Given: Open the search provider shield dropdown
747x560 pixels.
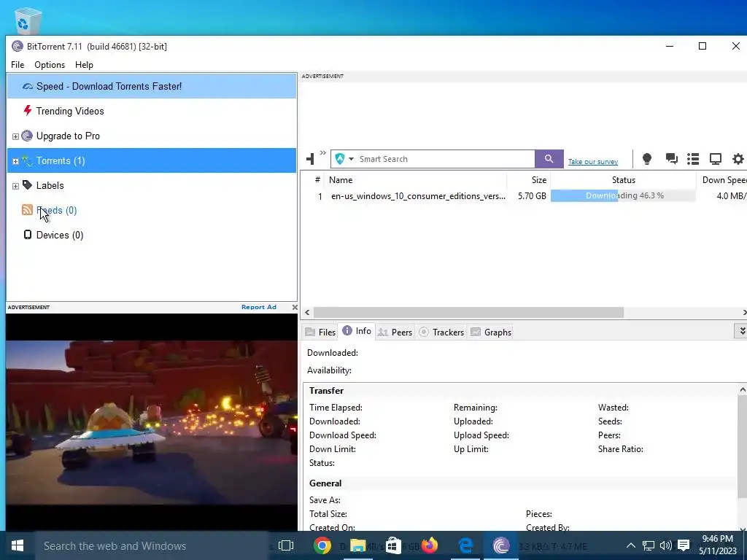Looking at the screenshot, I should pyautogui.click(x=344, y=159).
